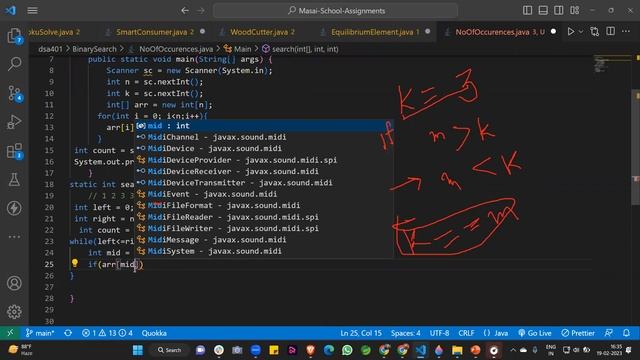Viewport: 640px width, 360px height.
Task: Click BinarySearch breadcrumb
Action: 94,49
